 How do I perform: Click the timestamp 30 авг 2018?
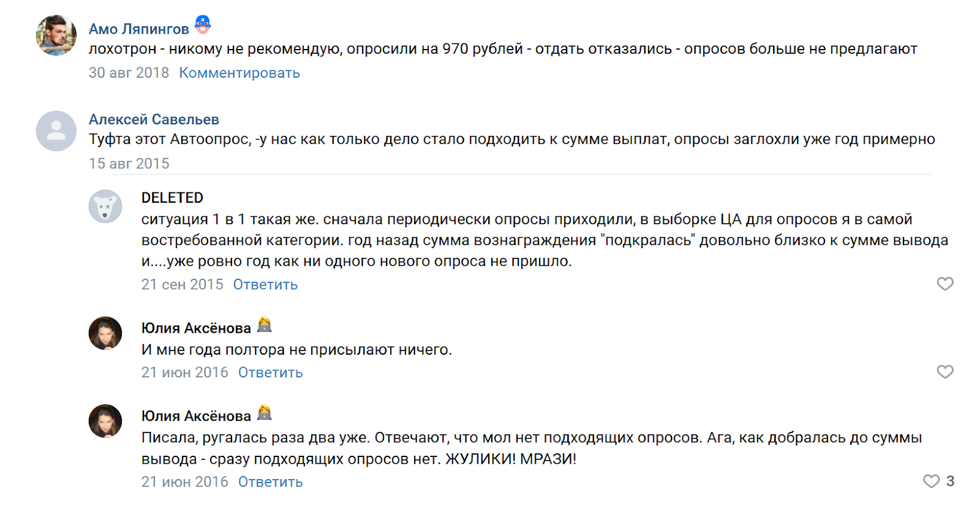tap(129, 72)
